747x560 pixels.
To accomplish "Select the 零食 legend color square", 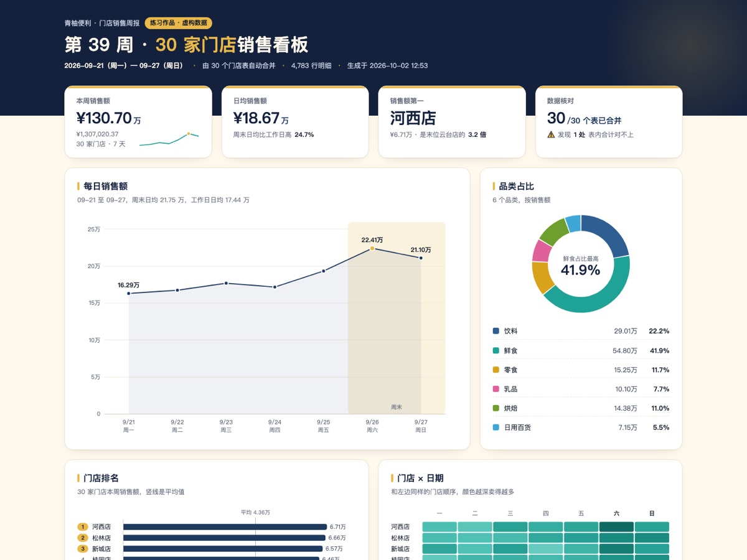I will point(496,370).
